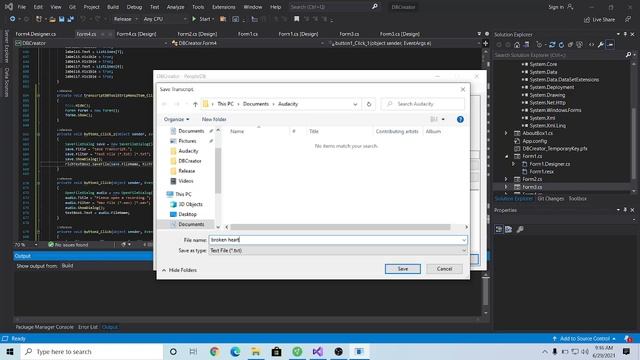Open the Save as type dropdown
Viewport: 640px width, 360px height.
tap(338, 251)
